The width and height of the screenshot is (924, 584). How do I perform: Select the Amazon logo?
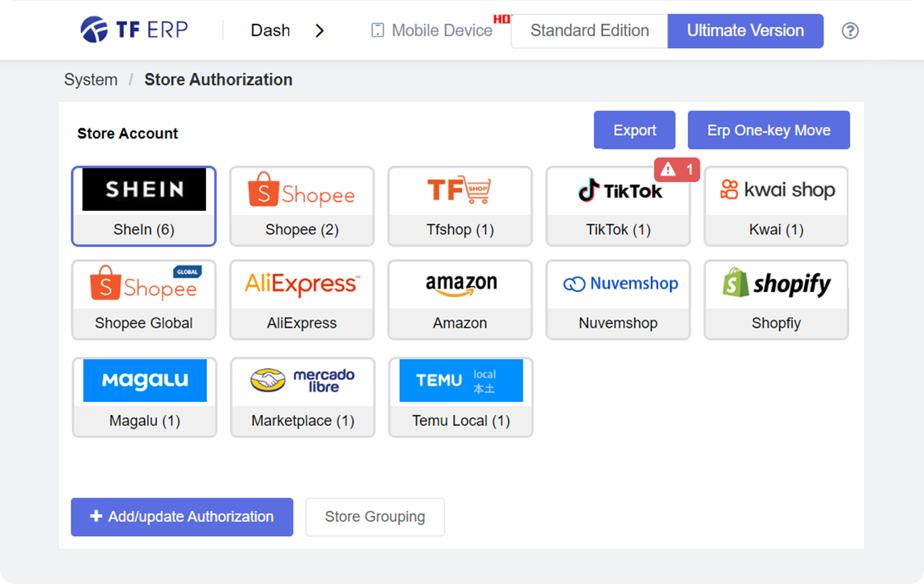[461, 285]
